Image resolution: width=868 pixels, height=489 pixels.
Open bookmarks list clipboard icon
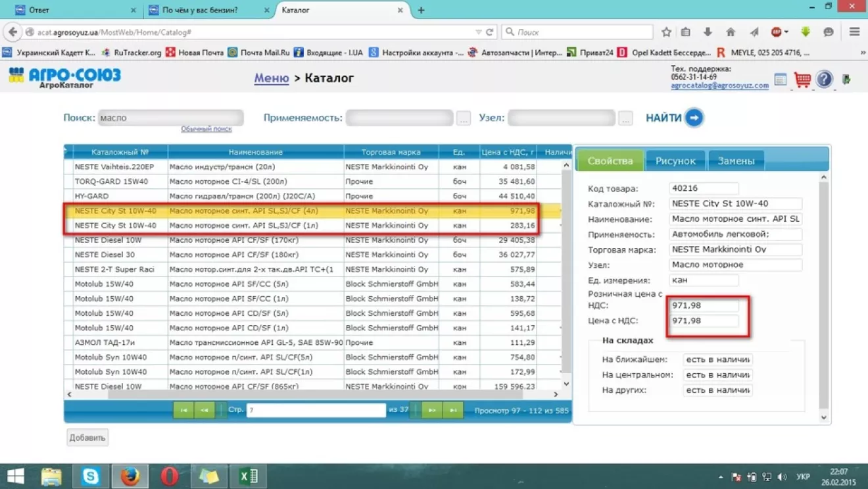(x=686, y=32)
